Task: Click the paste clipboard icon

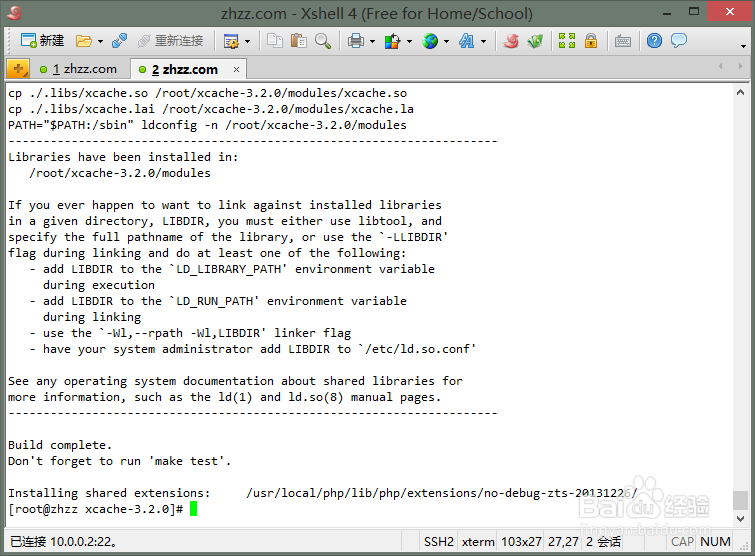Action: [299, 41]
